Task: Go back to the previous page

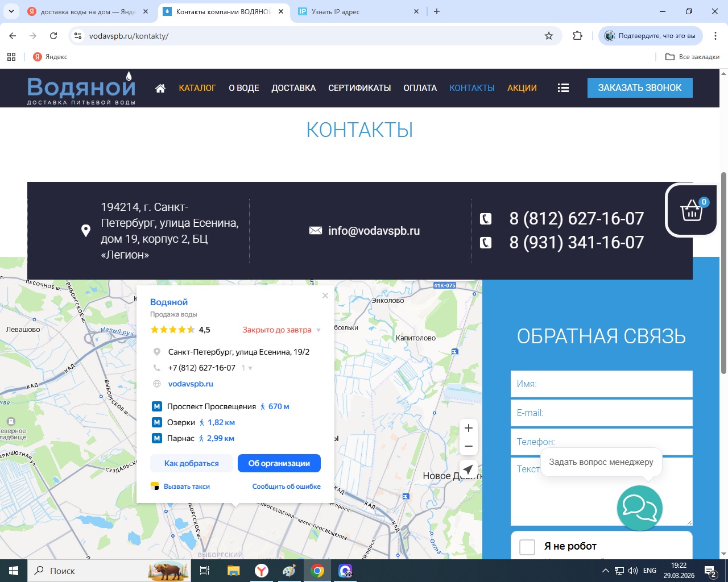Action: coord(13,36)
